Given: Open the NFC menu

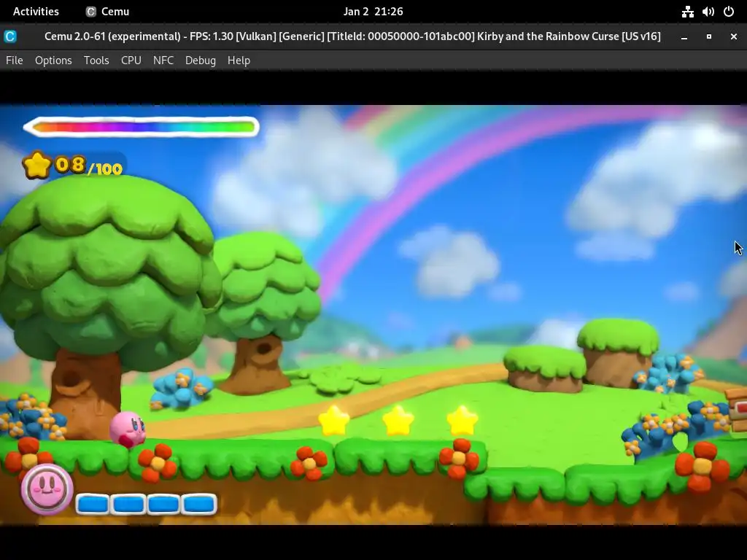Looking at the screenshot, I should pyautogui.click(x=163, y=61).
